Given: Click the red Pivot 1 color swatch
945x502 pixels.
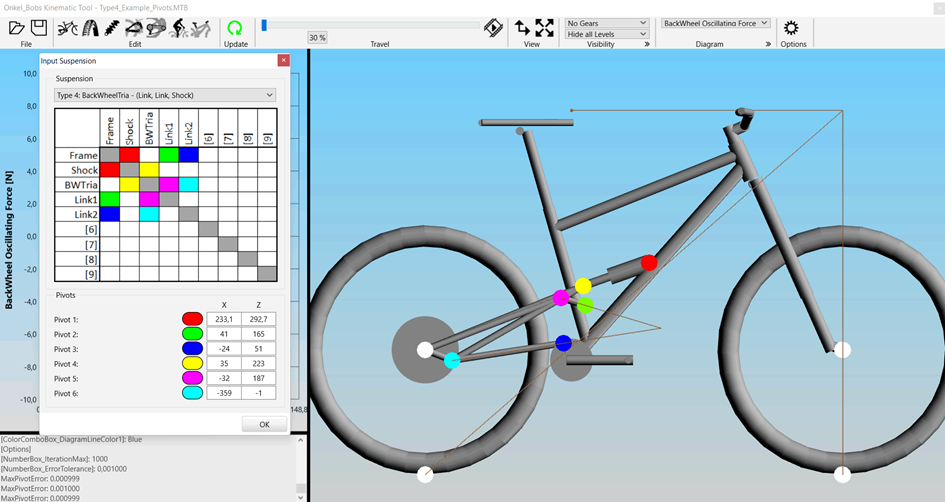Looking at the screenshot, I should tap(193, 319).
